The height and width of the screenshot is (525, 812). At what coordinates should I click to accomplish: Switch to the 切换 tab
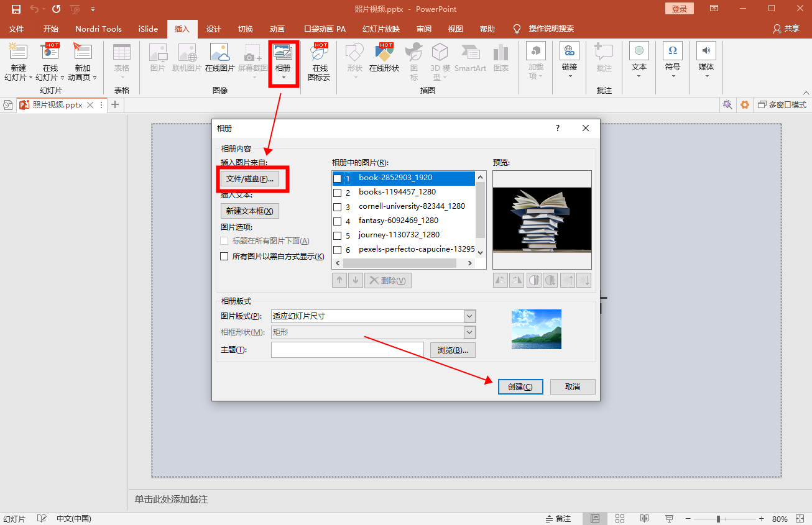coord(246,29)
